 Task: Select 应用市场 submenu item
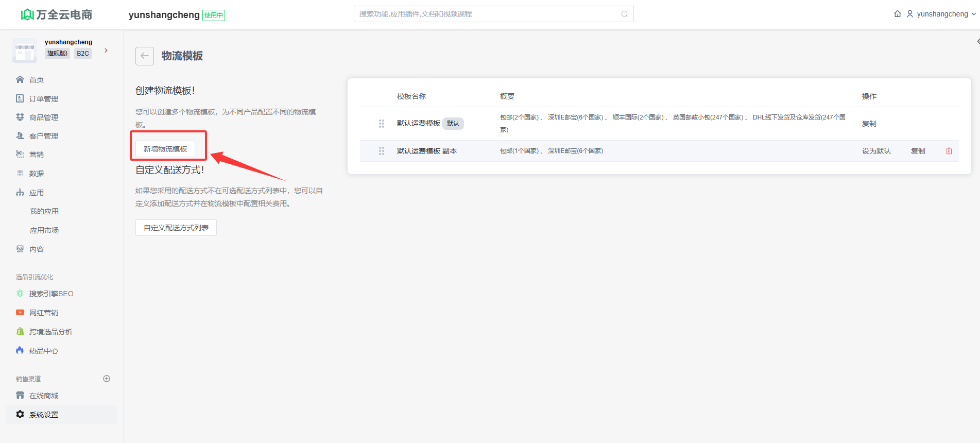(44, 230)
